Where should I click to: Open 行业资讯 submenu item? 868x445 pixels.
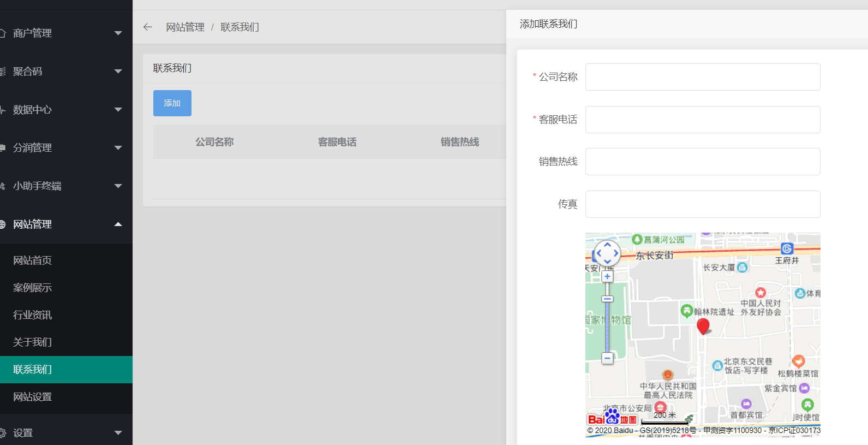[x=66, y=315]
